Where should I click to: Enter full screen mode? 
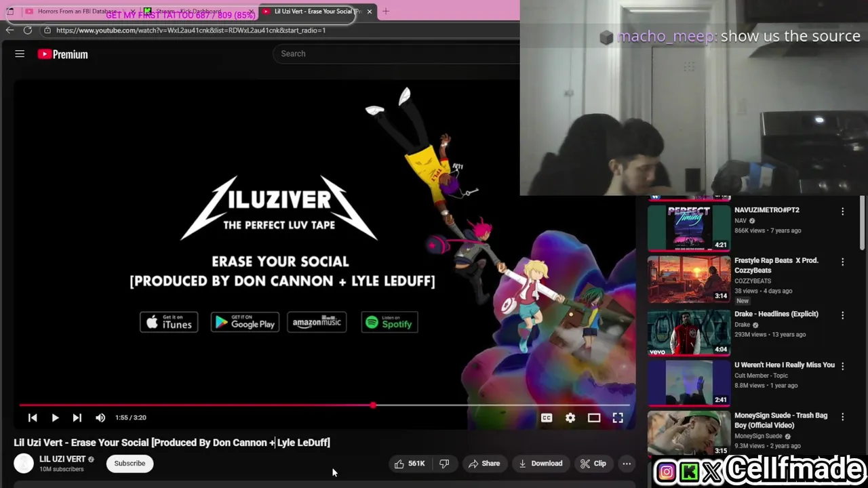tap(618, 418)
